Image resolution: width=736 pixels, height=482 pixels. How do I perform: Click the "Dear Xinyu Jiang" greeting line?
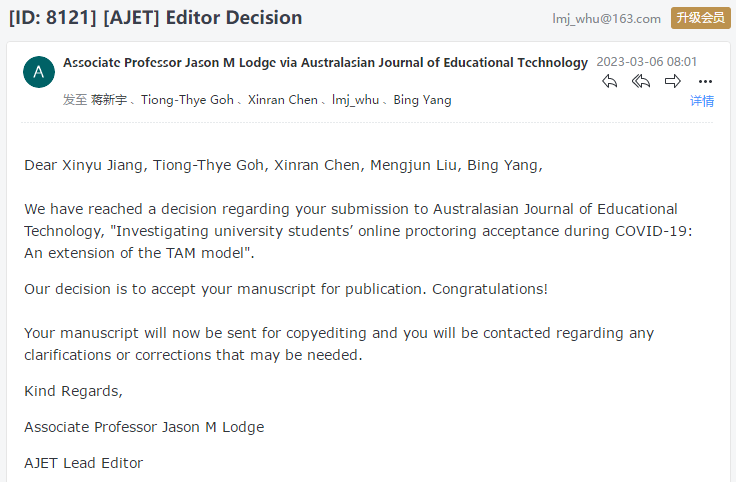pos(284,165)
